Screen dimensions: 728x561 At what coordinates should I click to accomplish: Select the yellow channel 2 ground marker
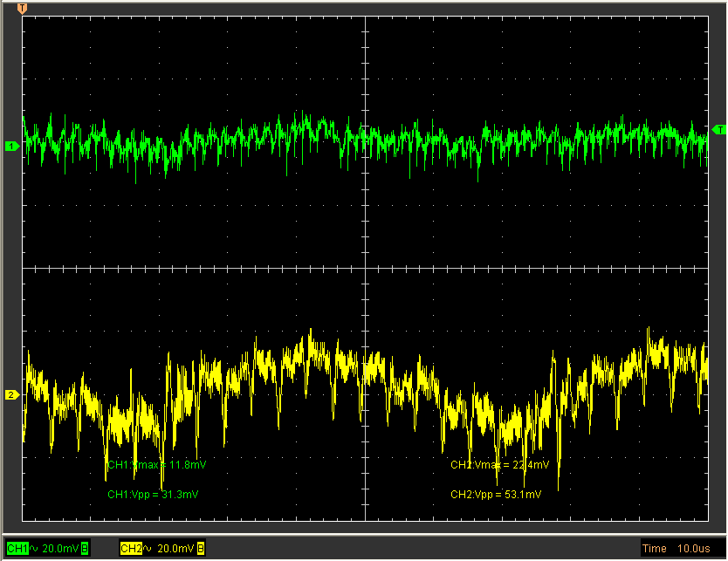pos(12,395)
